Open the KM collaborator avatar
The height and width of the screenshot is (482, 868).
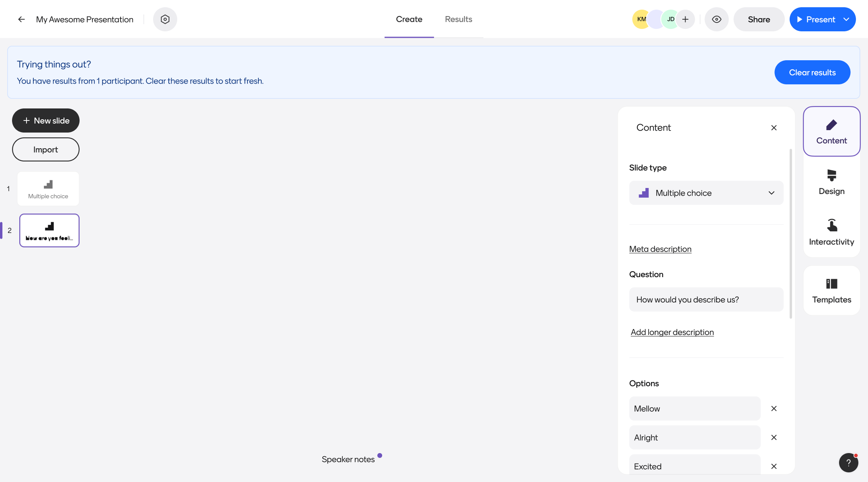point(641,19)
